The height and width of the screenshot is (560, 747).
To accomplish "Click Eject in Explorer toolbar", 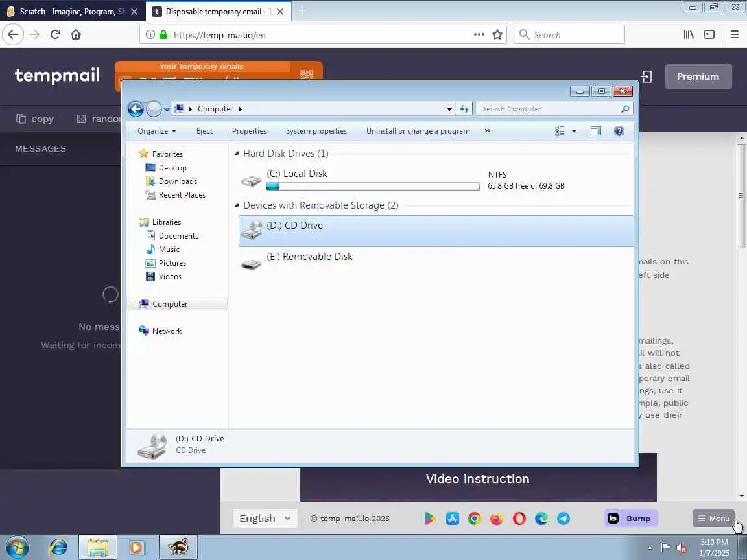I will tap(204, 131).
